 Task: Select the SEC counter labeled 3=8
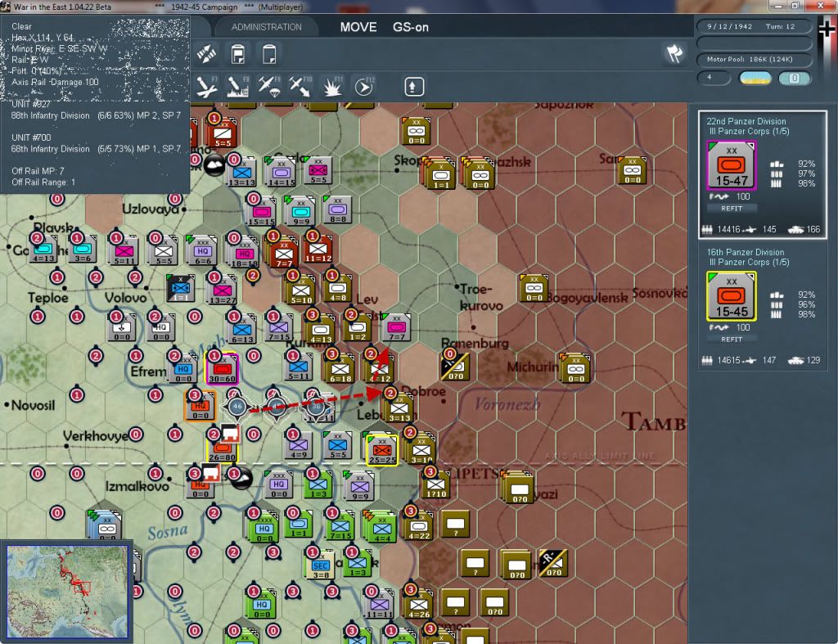tap(321, 565)
